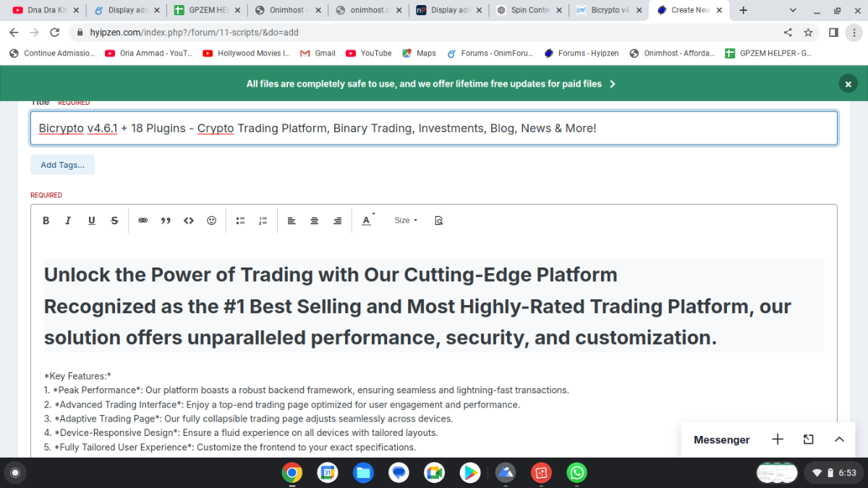Viewport: 868px width, 488px height.
Task: Open a new browser tab
Action: click(x=744, y=10)
